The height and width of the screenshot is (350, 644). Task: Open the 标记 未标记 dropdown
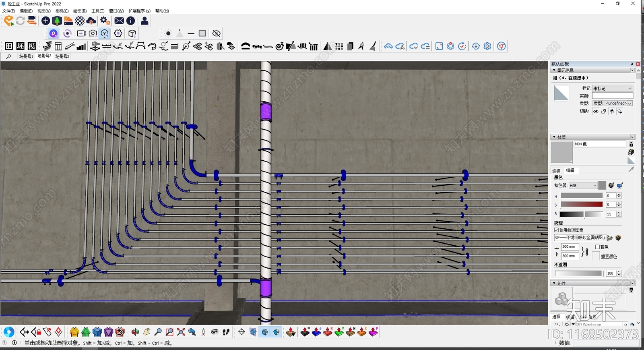[613, 88]
